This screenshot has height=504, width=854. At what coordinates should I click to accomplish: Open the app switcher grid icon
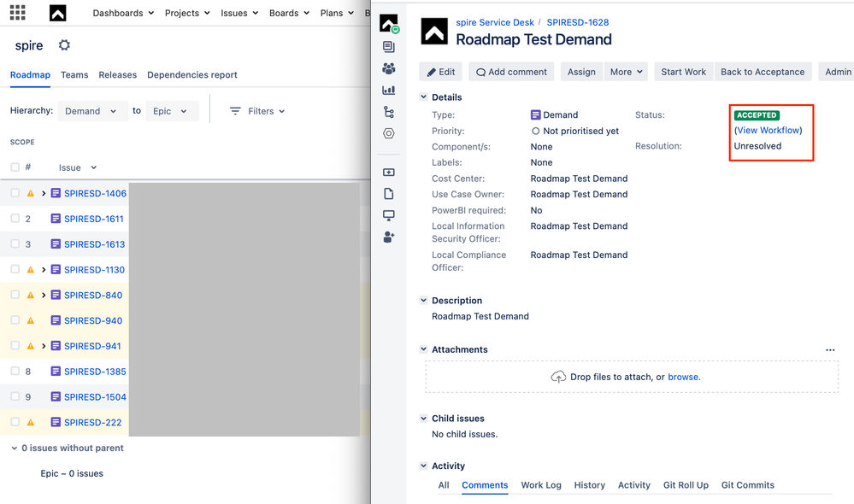click(x=17, y=13)
